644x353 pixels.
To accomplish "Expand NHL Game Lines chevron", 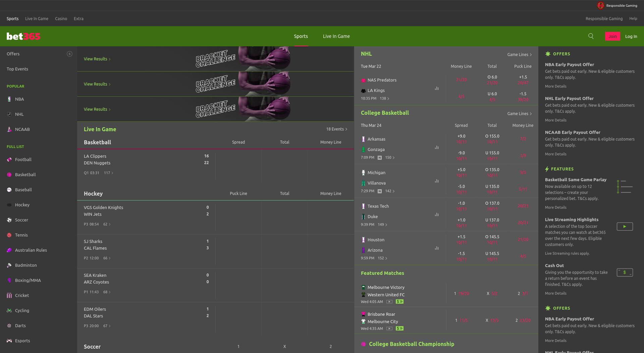I will point(531,55).
